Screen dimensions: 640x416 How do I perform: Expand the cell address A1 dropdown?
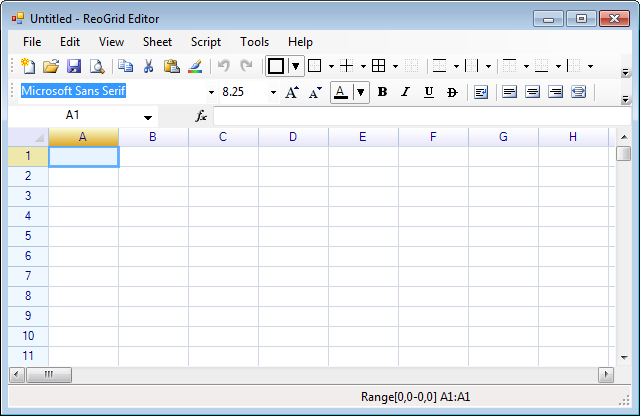[x=148, y=117]
